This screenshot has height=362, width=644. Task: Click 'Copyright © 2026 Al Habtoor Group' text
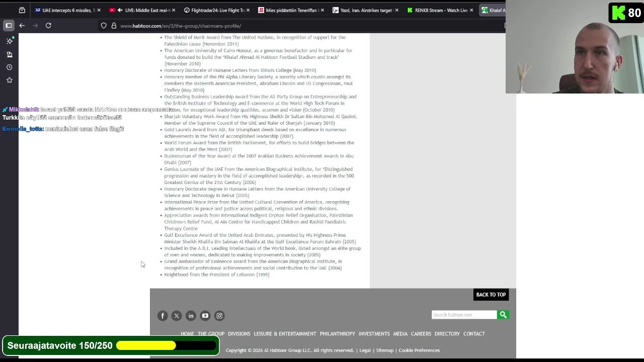tap(290, 350)
